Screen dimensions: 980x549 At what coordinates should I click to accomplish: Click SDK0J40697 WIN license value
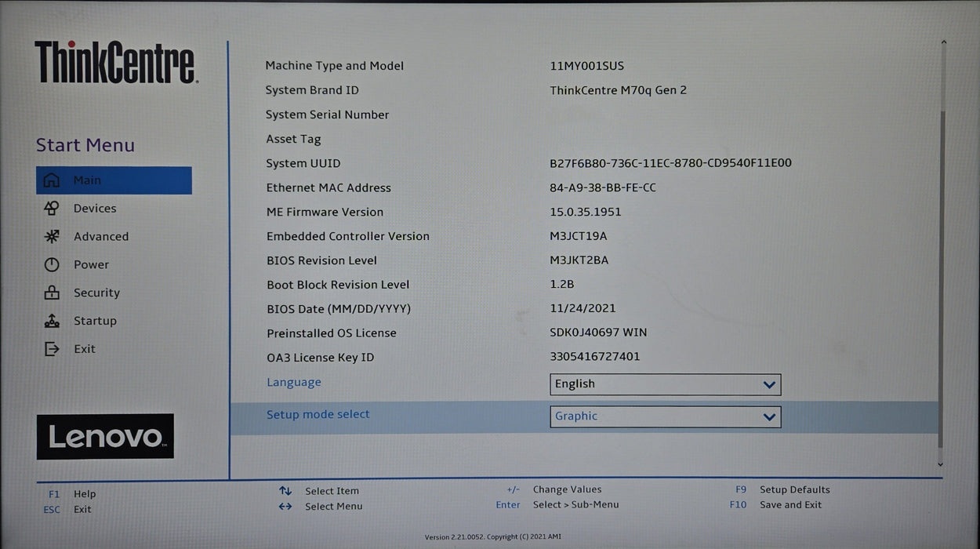point(598,333)
